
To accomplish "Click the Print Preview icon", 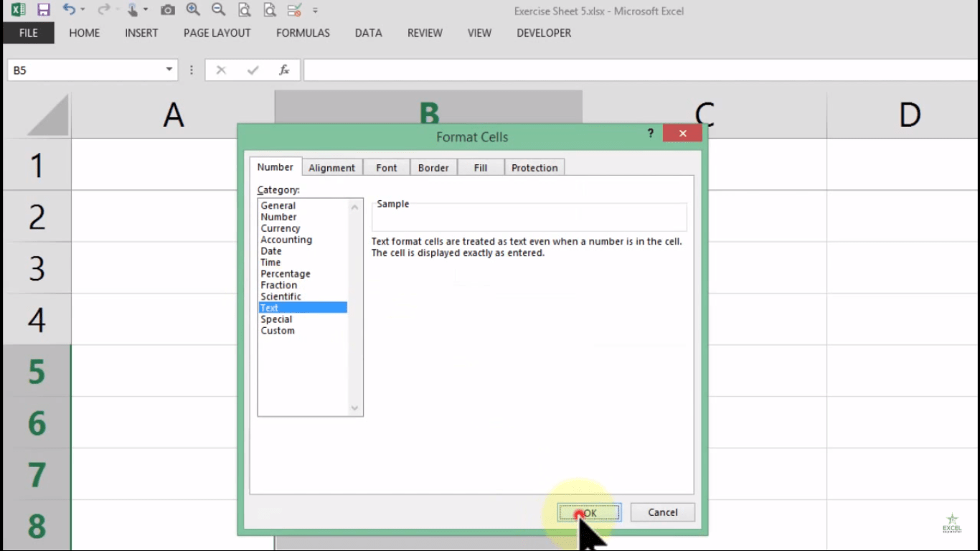I will (244, 10).
